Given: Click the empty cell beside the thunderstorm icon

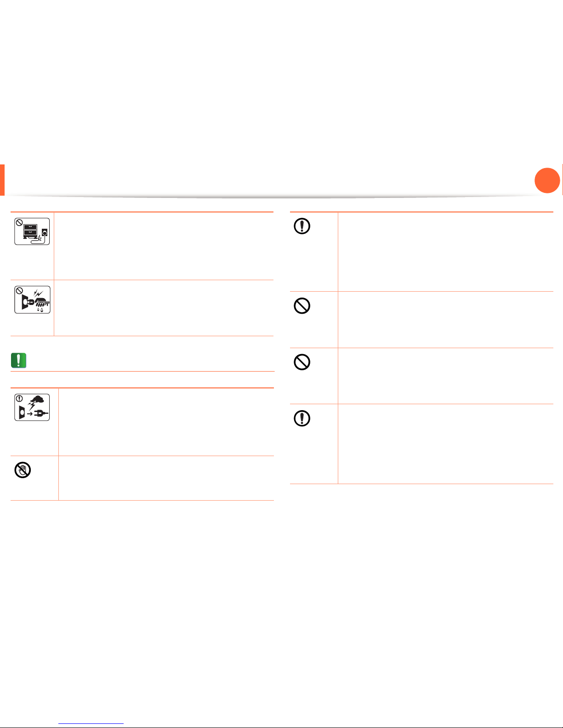Looking at the screenshot, I should (166, 422).
